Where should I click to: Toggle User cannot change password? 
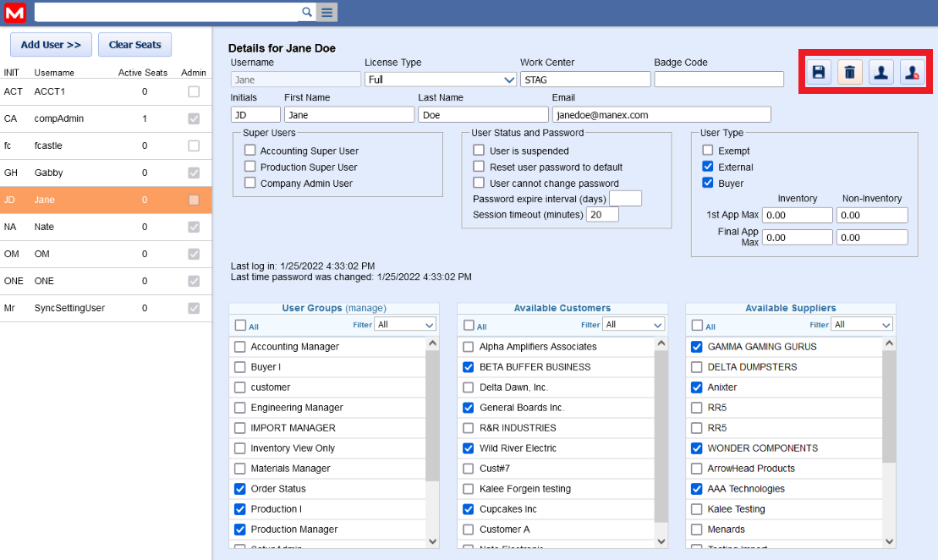point(479,183)
